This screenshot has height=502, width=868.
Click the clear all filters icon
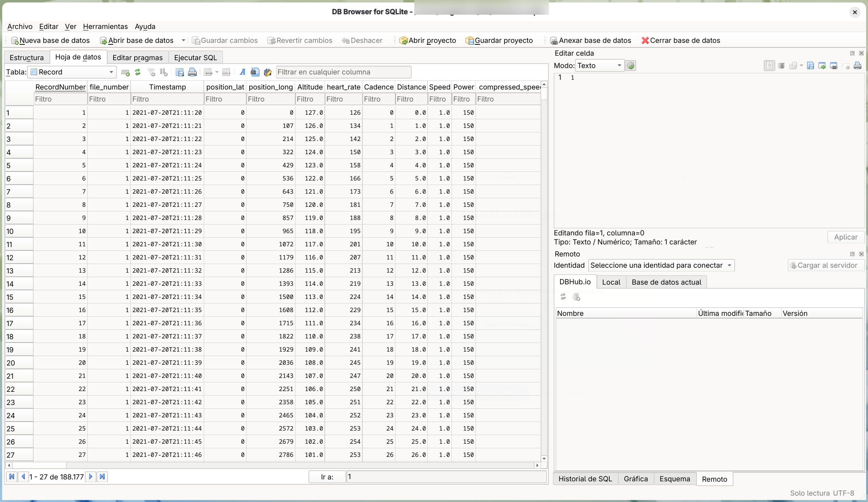(151, 72)
